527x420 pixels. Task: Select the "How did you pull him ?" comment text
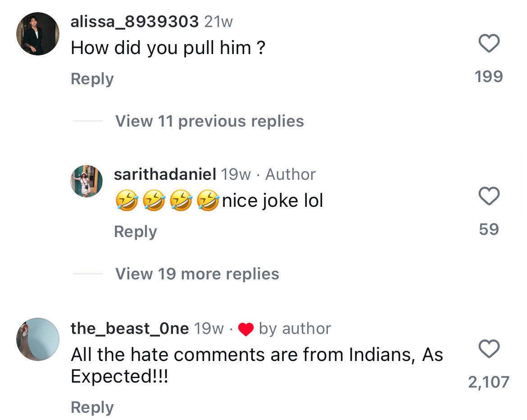(168, 48)
